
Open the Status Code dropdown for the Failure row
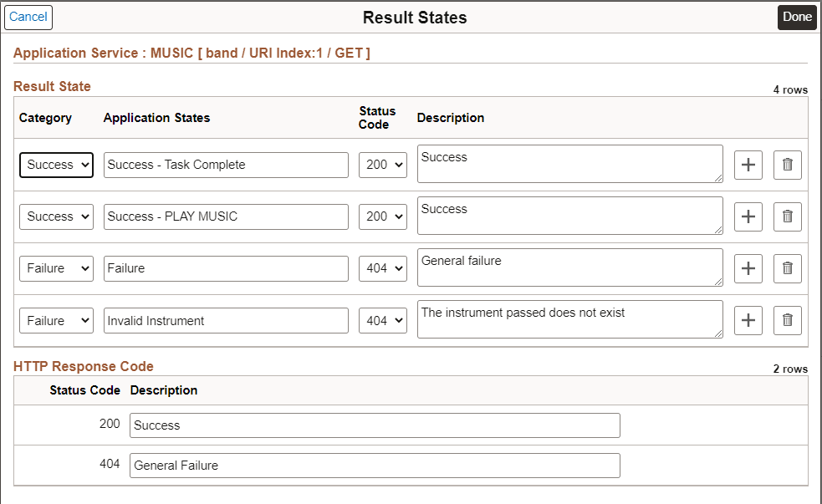pos(382,268)
